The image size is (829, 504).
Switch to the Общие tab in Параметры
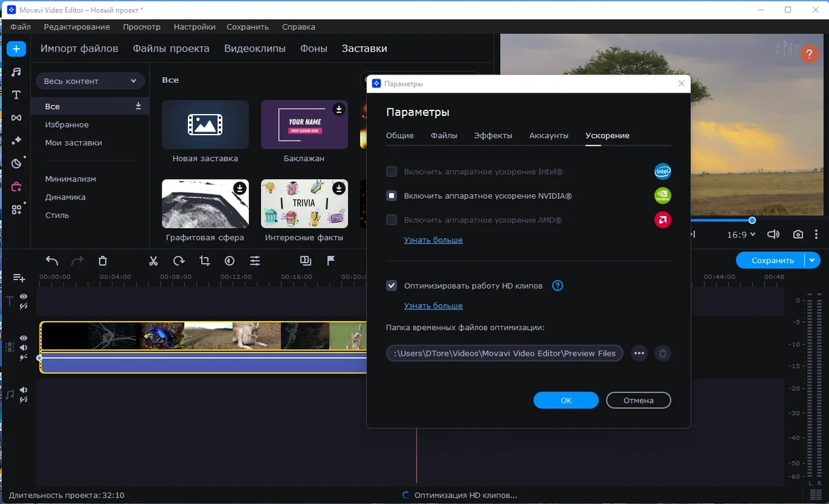tap(400, 136)
